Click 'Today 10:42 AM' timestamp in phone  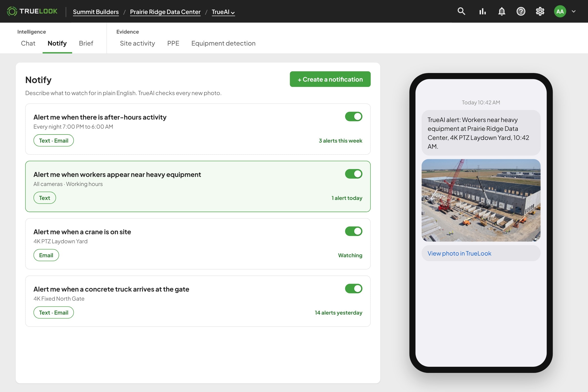tap(481, 102)
